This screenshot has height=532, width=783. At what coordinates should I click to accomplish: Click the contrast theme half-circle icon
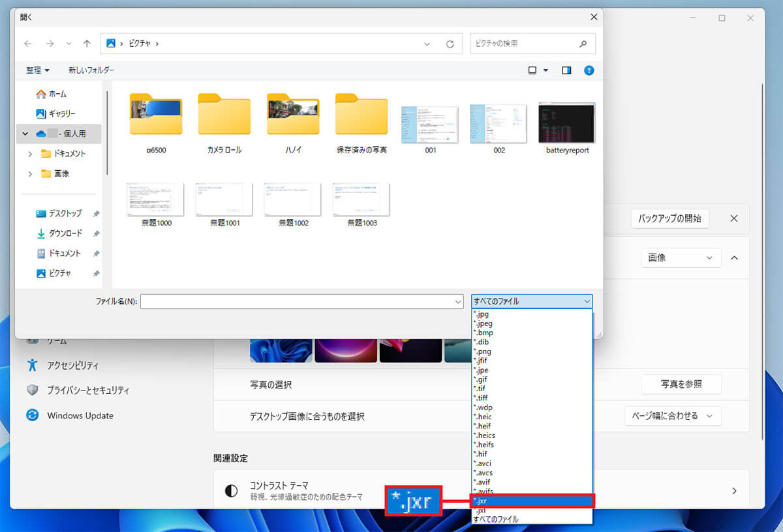pyautogui.click(x=231, y=491)
